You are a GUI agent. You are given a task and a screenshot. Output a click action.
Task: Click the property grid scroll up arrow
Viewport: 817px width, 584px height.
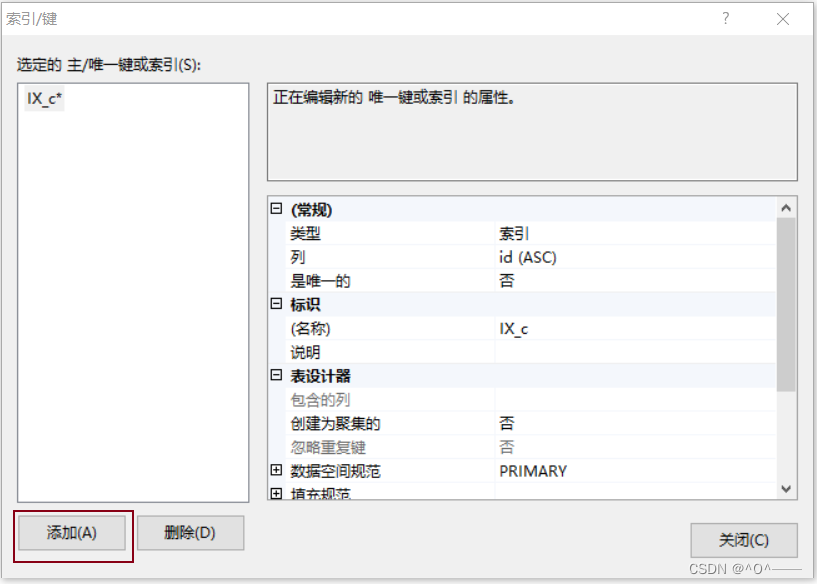pyautogui.click(x=786, y=208)
